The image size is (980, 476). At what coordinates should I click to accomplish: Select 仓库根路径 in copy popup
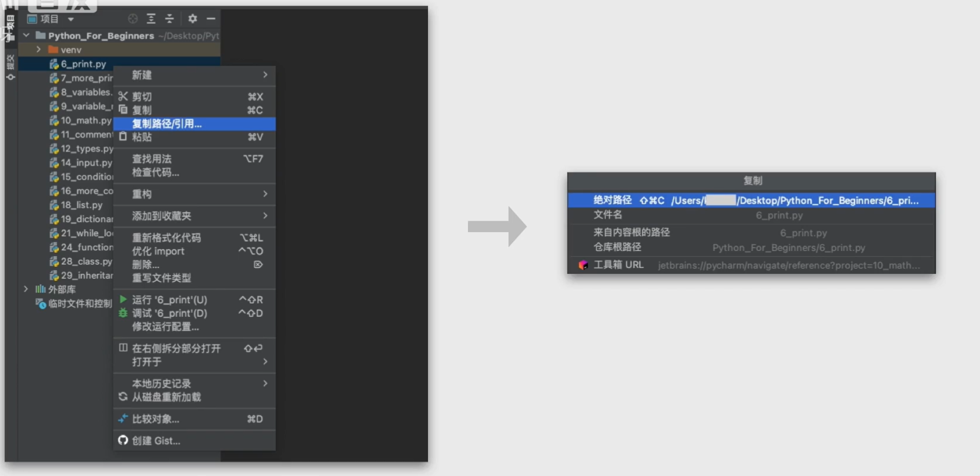point(751,247)
